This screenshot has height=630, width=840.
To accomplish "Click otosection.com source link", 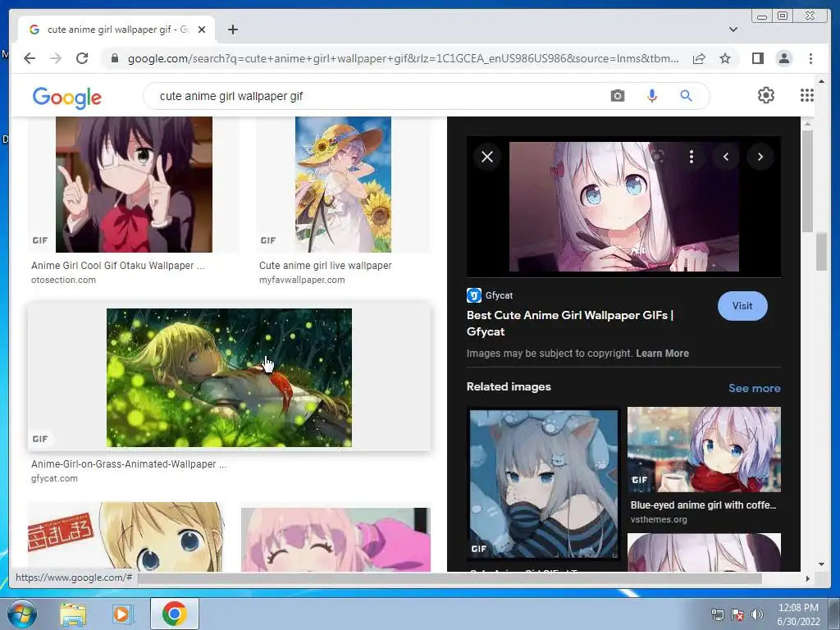I will (x=63, y=280).
